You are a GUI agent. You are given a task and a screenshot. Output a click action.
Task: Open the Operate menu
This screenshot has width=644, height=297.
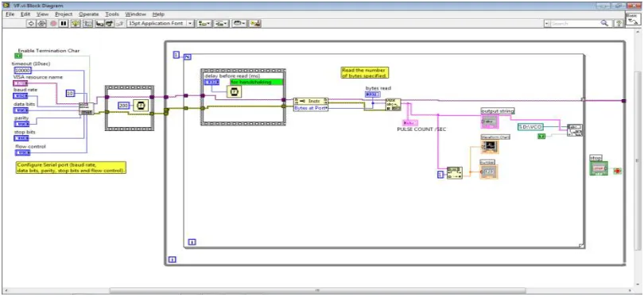coord(89,14)
